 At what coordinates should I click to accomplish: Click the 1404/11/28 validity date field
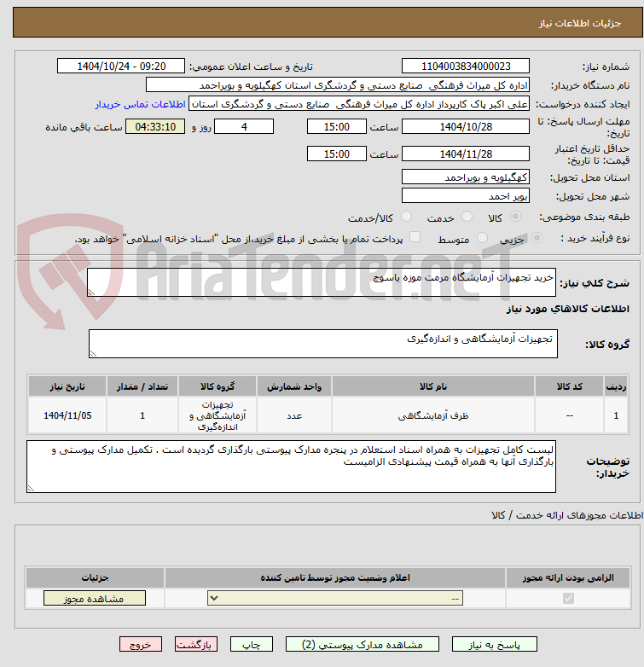466,154
